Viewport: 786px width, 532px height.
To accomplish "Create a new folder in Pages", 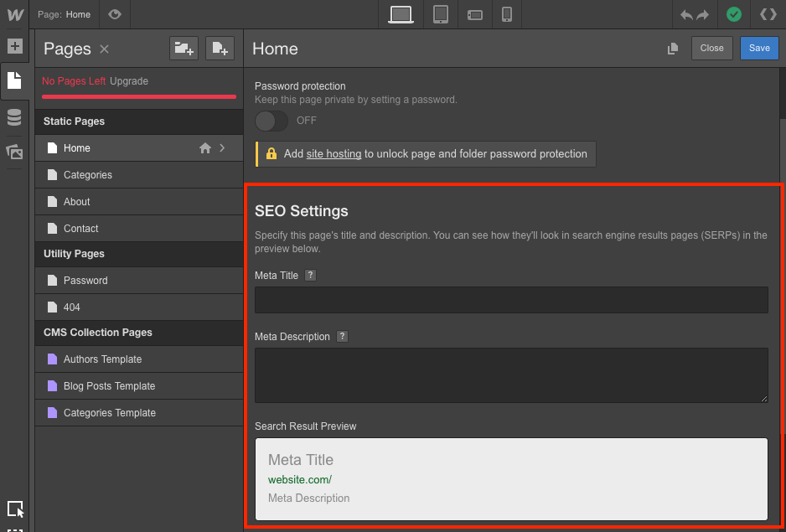I will pos(183,49).
